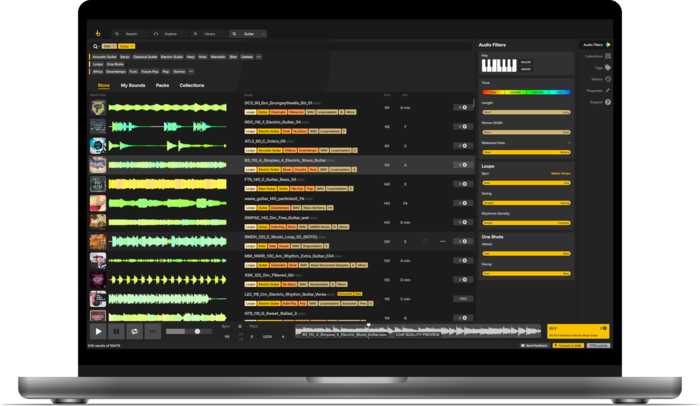The image size is (700, 406).
Task: Click the Tags icon in sidebar
Action: pos(607,68)
